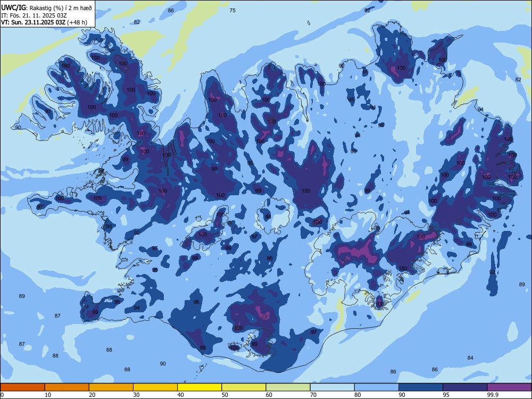Image resolution: width=532 pixels, height=399 pixels.
Task: Click the 20–30 amber legend swatch
Action: [111, 387]
